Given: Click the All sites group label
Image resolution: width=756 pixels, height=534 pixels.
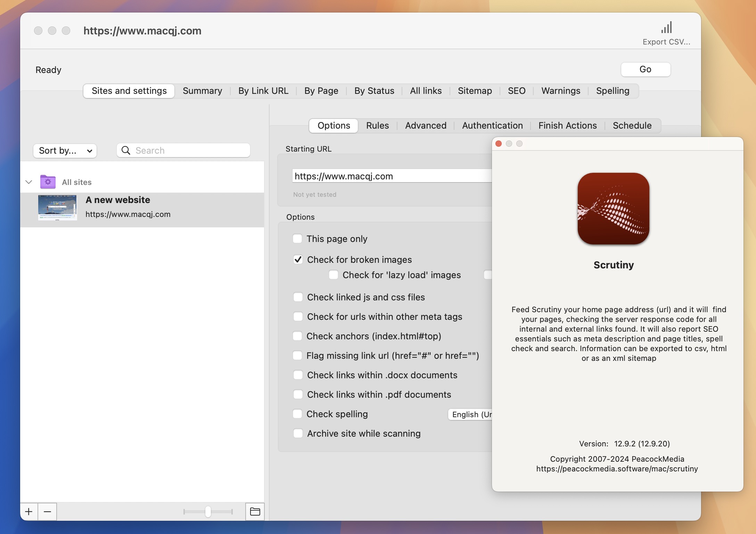Looking at the screenshot, I should pos(77,182).
